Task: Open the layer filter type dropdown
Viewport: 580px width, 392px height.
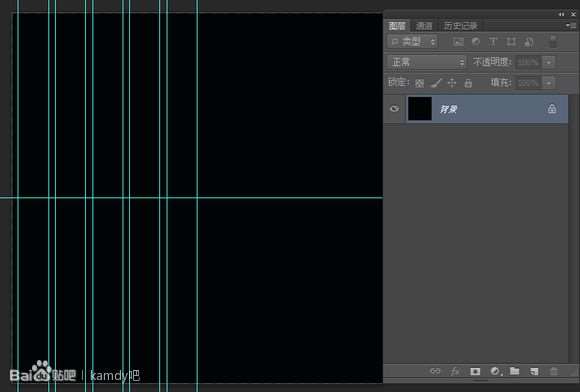Action: [412, 42]
